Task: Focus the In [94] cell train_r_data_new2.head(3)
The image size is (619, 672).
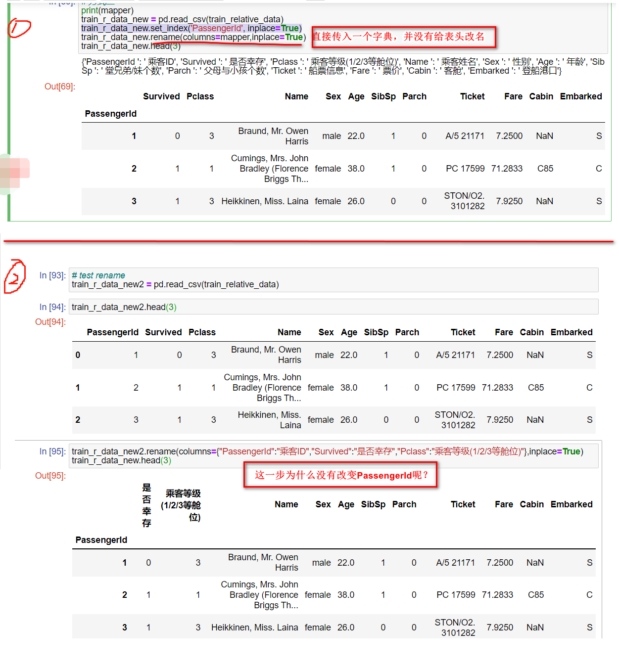Action: pos(333,307)
